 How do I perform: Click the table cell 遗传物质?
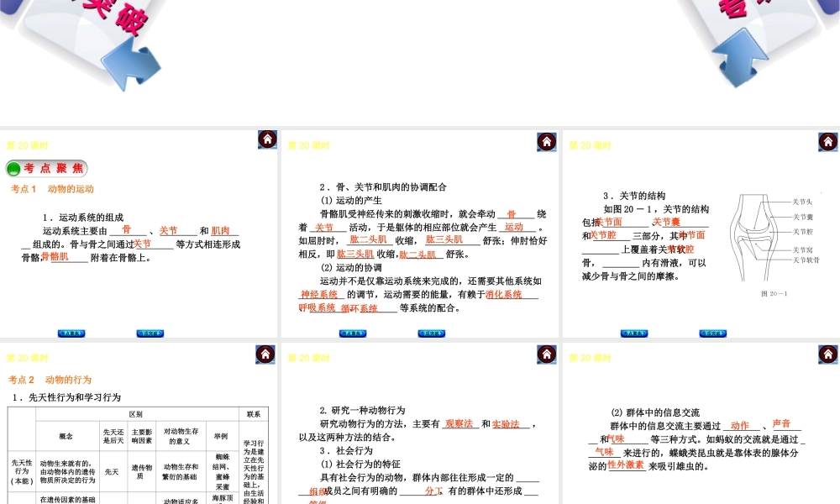140,471
